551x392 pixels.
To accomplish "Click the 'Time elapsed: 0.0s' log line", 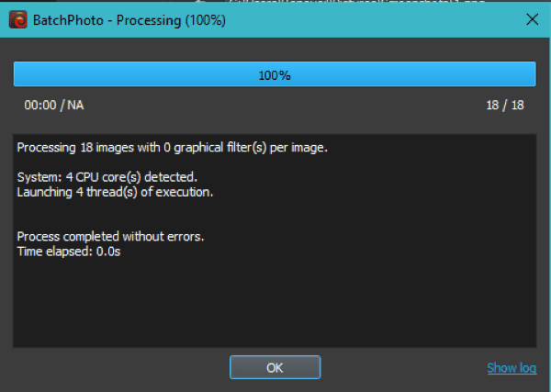I will tap(68, 251).
